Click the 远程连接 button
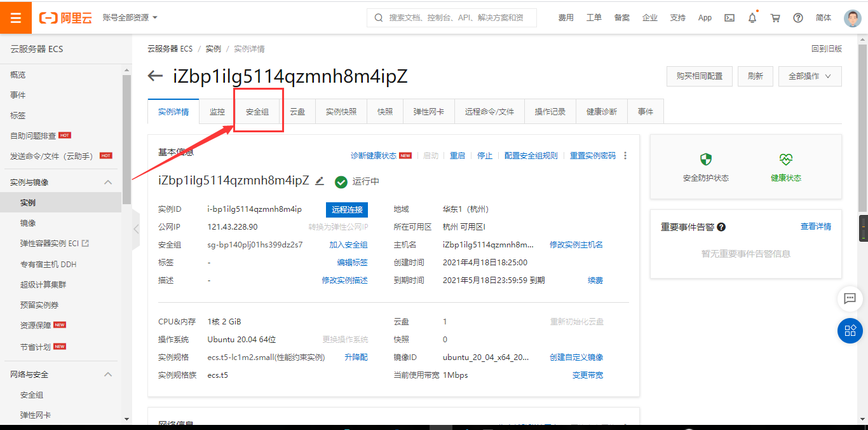Viewport: 868px width, 430px height. click(x=347, y=209)
